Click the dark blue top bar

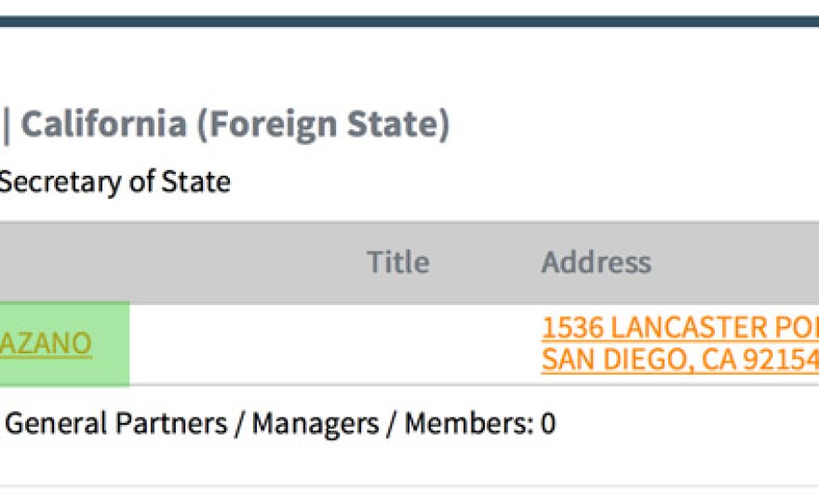(409, 21)
